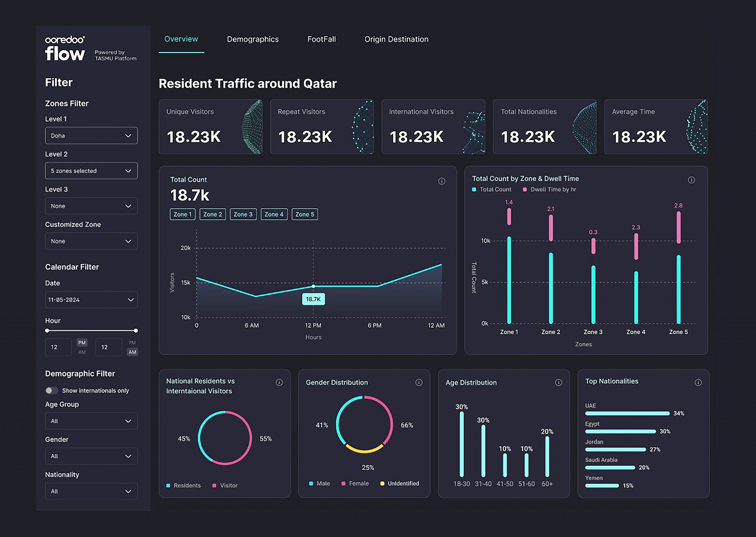Click the Yemen 15% bar
756x537 pixels.
click(602, 485)
